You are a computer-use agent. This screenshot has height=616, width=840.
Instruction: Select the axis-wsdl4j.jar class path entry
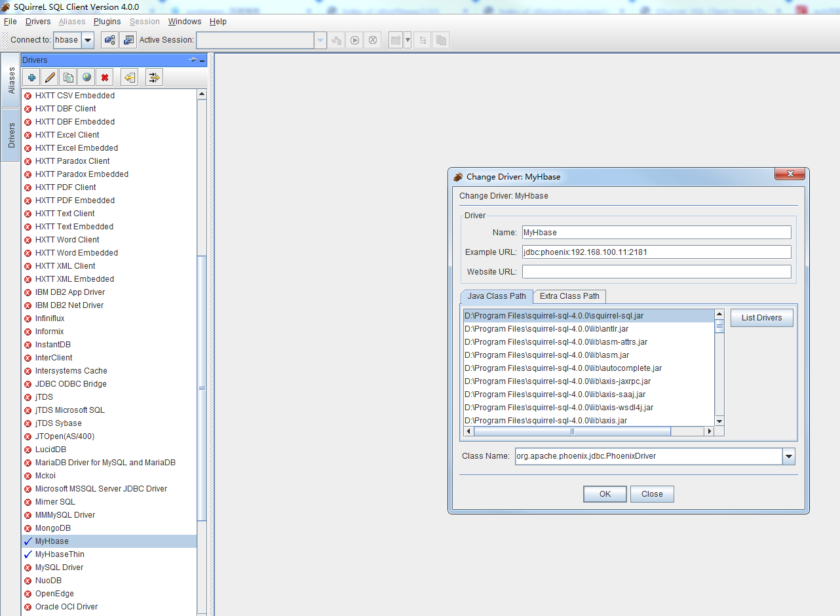588,408
